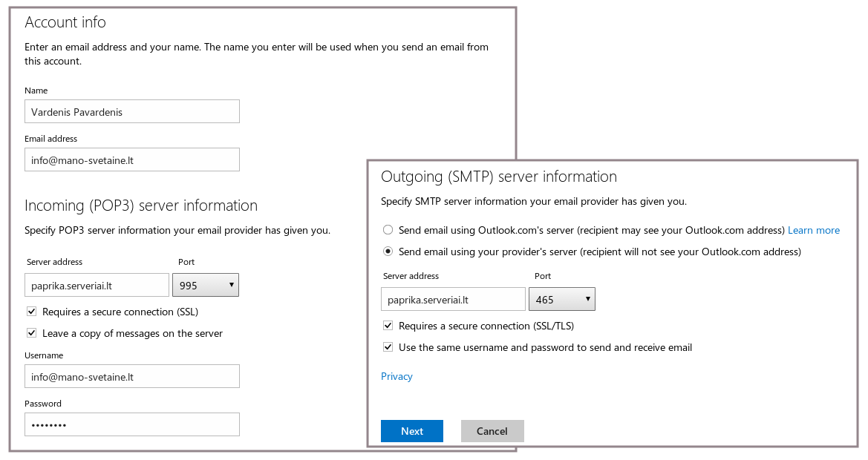The width and height of the screenshot is (868, 460).
Task: Uncheck Leave a copy of messages on server
Action: click(x=31, y=333)
